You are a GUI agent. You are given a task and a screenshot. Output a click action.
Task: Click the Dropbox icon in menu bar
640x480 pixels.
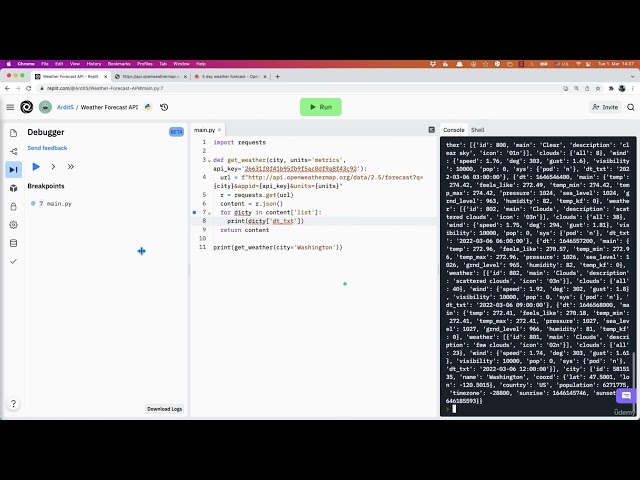[433, 64]
